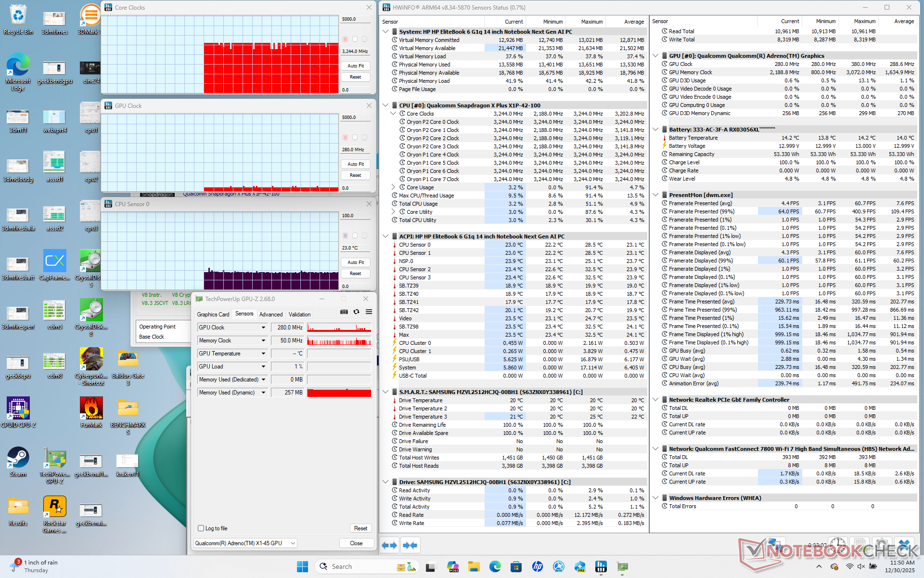Image resolution: width=924 pixels, height=578 pixels.
Task: Click the red square color swatch in the Core Clocks graph
Action: [x=345, y=39]
